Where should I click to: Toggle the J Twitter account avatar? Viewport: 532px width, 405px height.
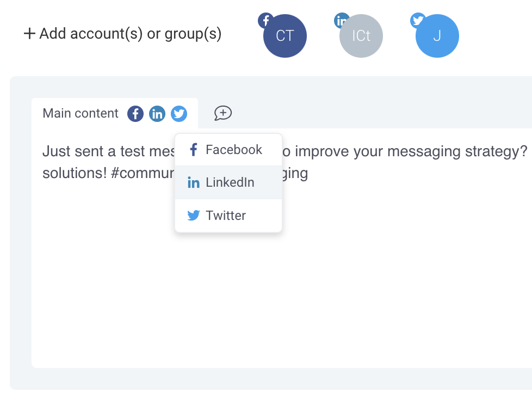coord(437,36)
